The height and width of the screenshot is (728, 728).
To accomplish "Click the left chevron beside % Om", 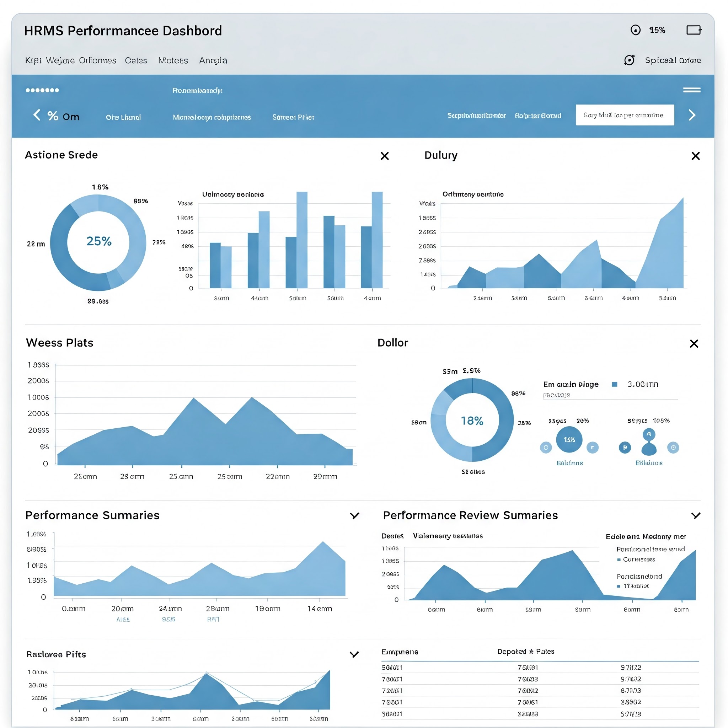I will pos(37,115).
